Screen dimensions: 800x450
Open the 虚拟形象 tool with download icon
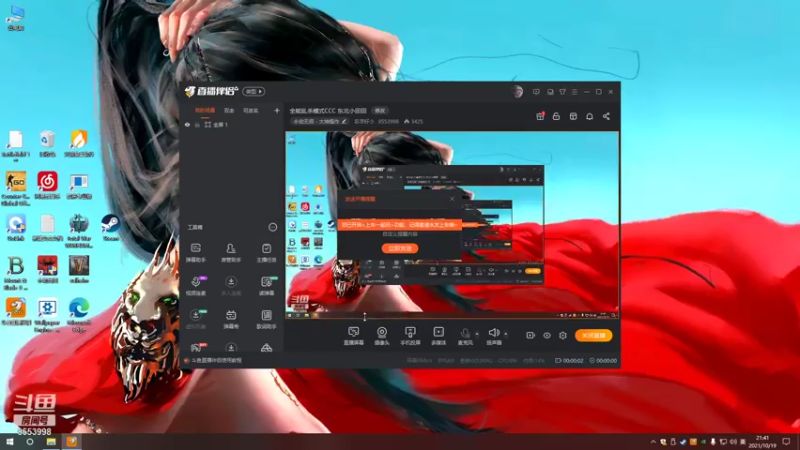click(196, 319)
